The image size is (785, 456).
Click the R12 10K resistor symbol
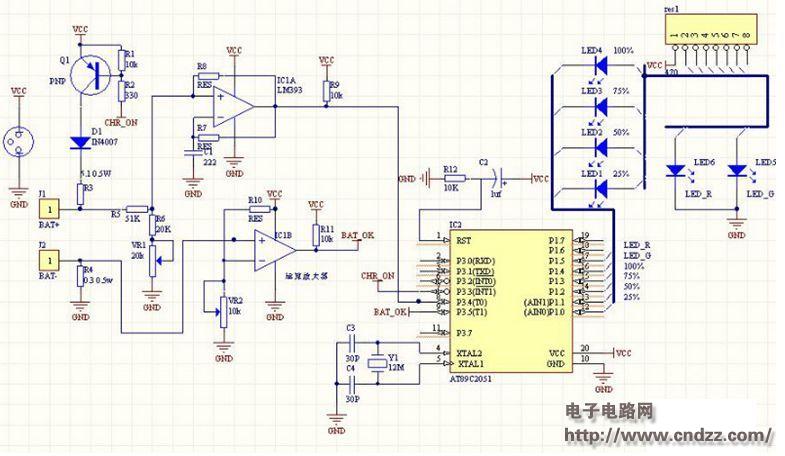tap(455, 178)
